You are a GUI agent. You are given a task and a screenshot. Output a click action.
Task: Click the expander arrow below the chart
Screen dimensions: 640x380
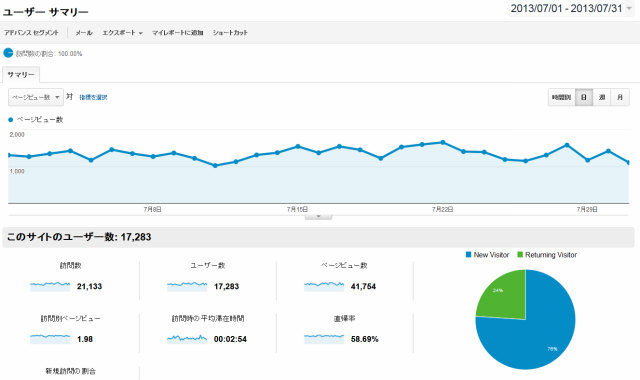click(x=318, y=216)
